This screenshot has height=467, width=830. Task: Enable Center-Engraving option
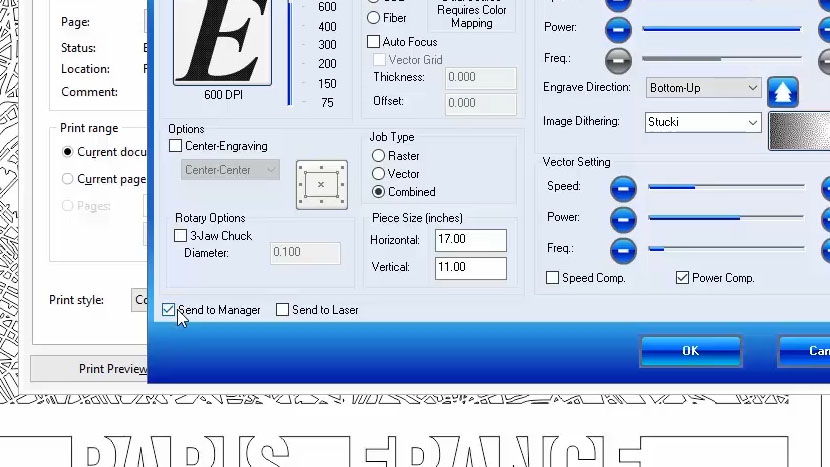[x=176, y=146]
